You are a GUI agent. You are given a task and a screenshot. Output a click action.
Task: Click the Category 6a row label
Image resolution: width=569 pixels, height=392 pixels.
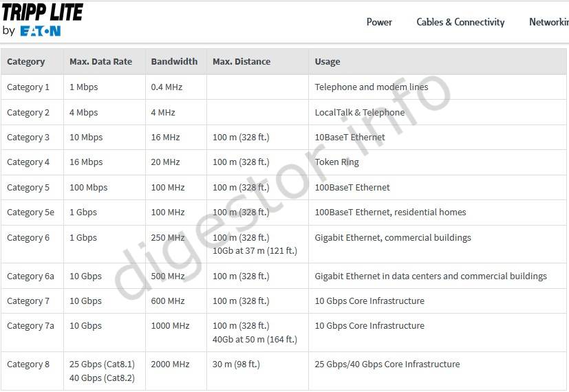click(30, 276)
